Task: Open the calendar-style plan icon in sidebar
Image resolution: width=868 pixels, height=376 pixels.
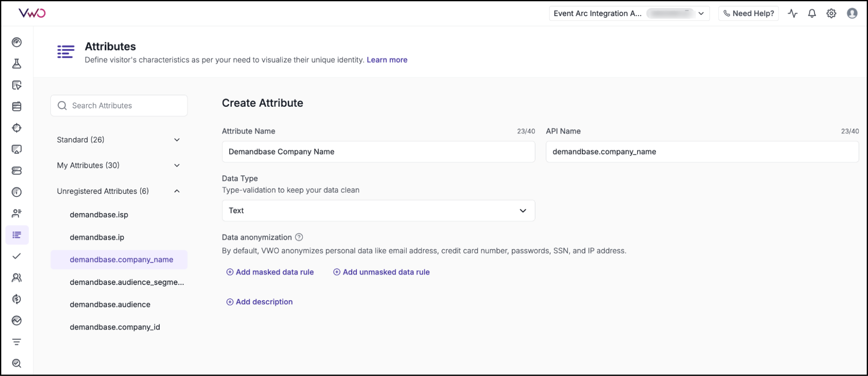Action: [x=17, y=106]
